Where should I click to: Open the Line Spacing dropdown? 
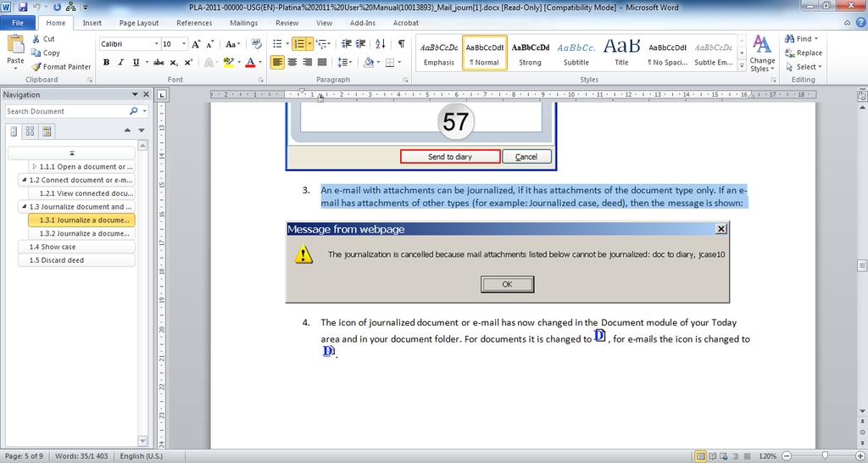(345, 63)
